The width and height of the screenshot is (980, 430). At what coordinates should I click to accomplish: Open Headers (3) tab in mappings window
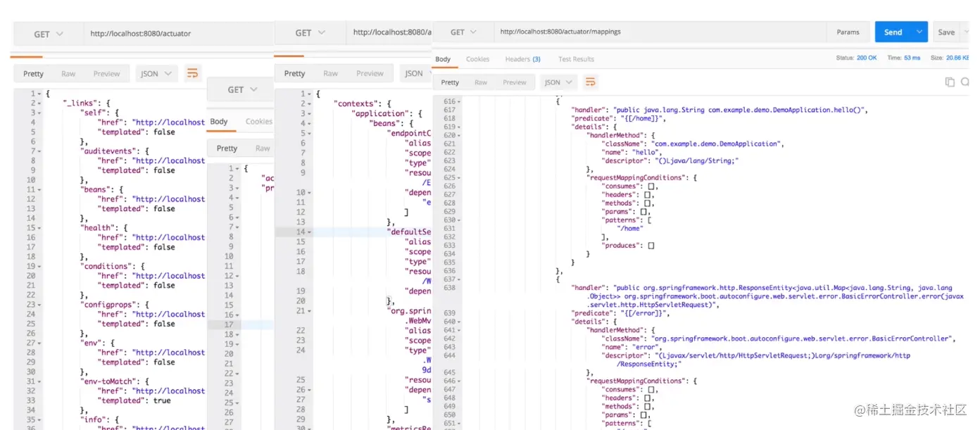[522, 59]
